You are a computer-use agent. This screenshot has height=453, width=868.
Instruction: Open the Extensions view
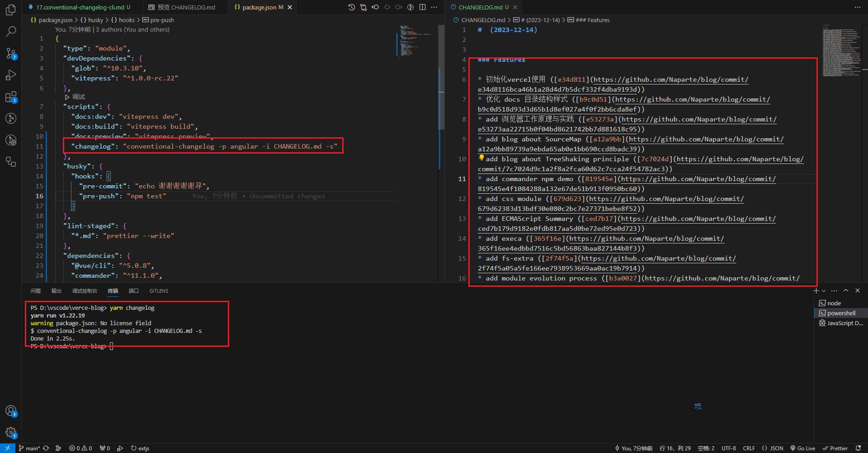click(11, 97)
